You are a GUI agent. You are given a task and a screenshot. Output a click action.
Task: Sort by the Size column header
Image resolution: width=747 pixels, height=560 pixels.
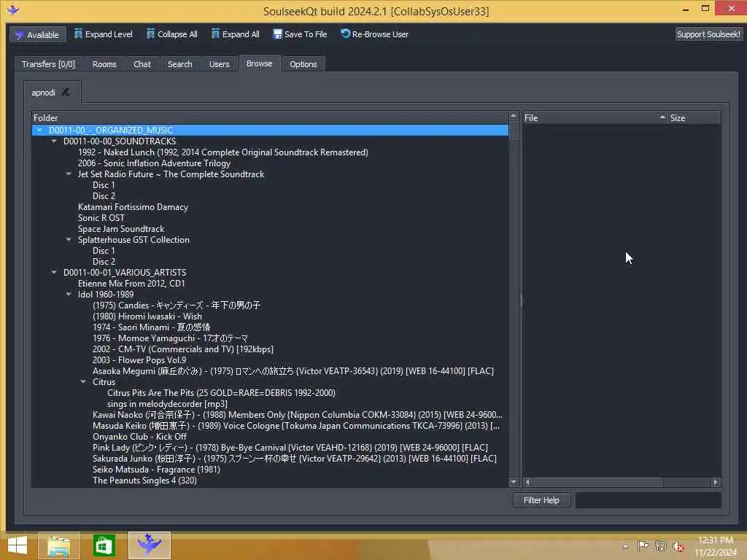coord(694,117)
